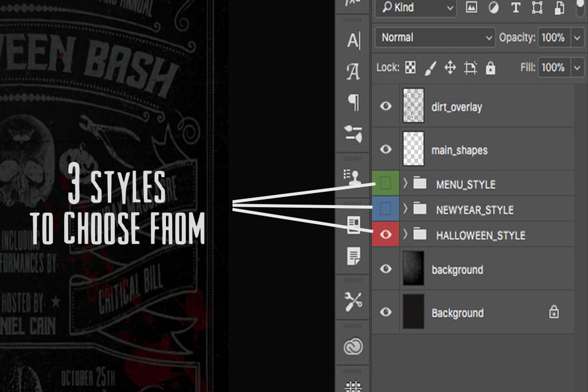Open the Normal blend mode dropdown
The height and width of the screenshot is (392, 588).
point(435,38)
